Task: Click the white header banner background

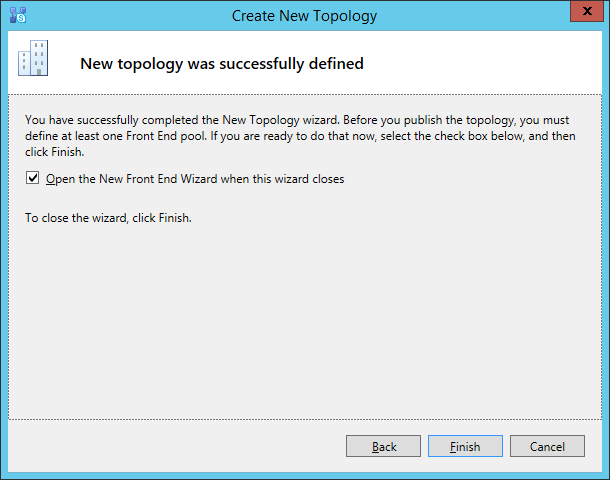Action: click(482, 62)
